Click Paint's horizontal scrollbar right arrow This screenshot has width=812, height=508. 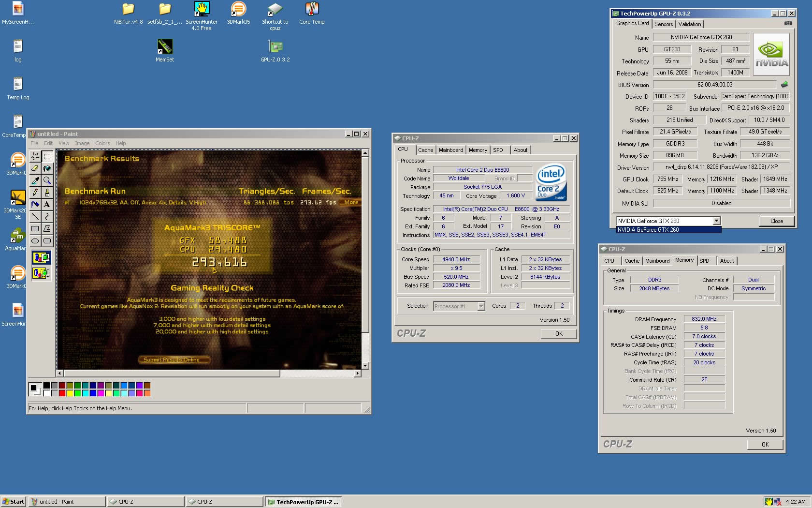(x=358, y=374)
